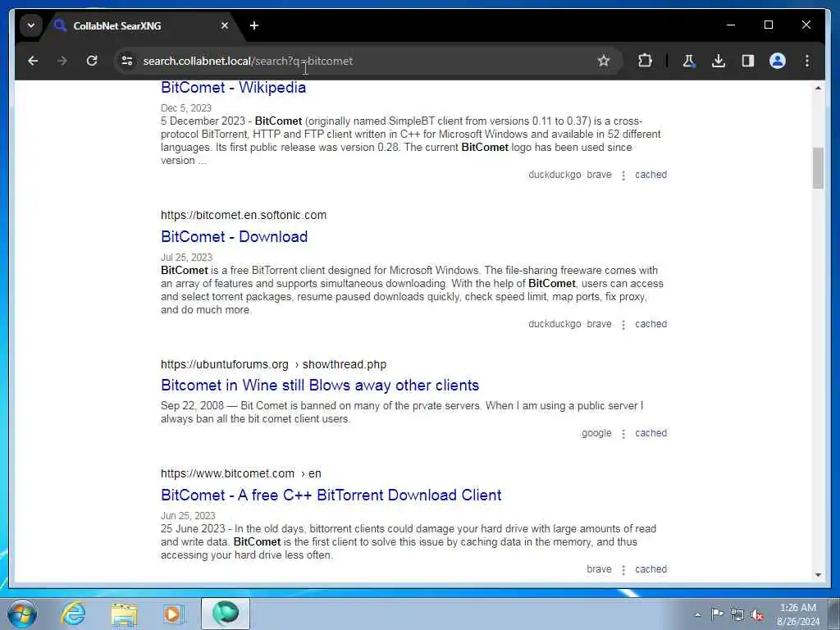
Task: Open the Extensions puzzle icon
Action: pyautogui.click(x=645, y=61)
